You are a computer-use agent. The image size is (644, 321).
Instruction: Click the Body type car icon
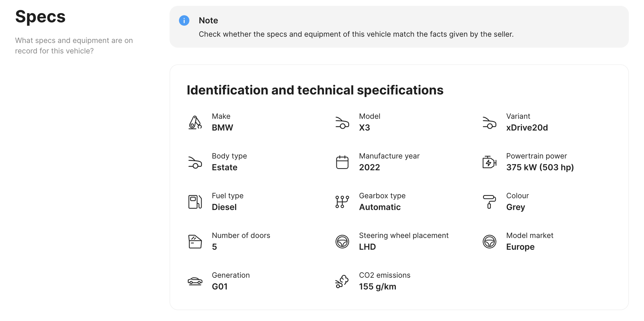195,162
